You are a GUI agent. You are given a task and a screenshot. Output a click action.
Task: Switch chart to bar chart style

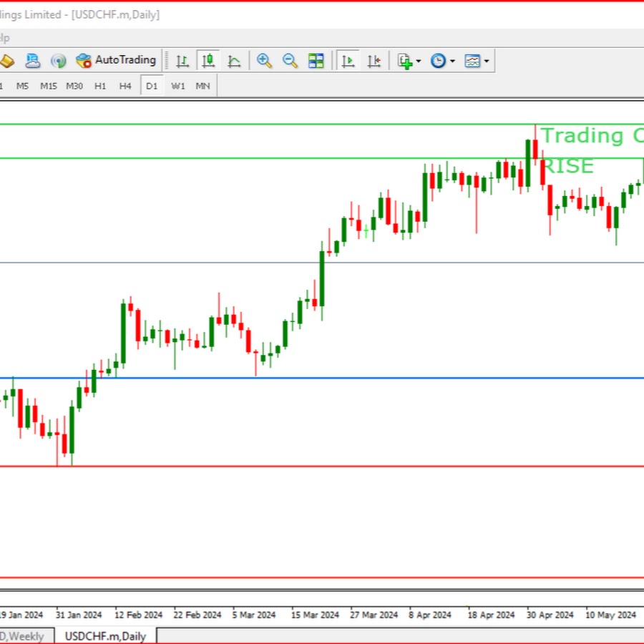click(182, 62)
